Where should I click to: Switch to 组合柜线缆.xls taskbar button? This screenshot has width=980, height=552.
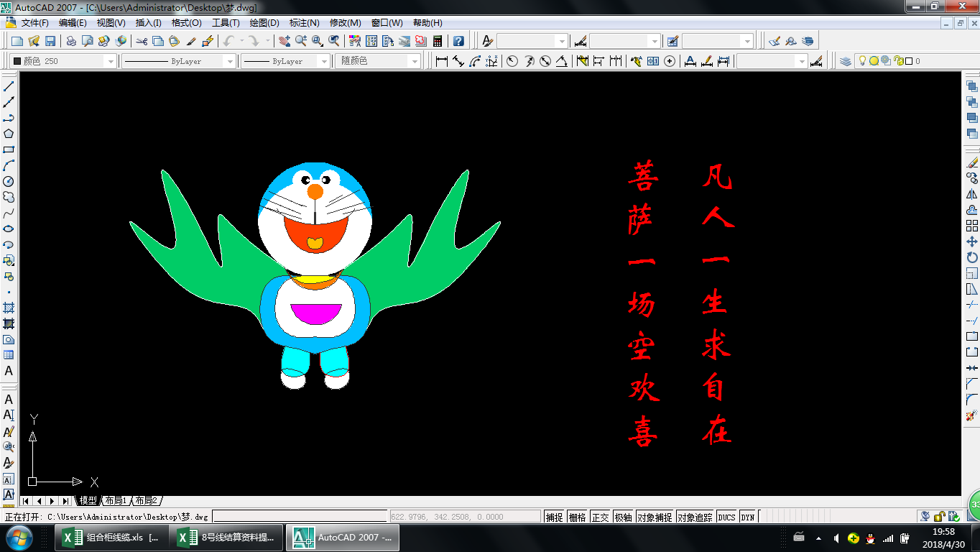pos(112,538)
